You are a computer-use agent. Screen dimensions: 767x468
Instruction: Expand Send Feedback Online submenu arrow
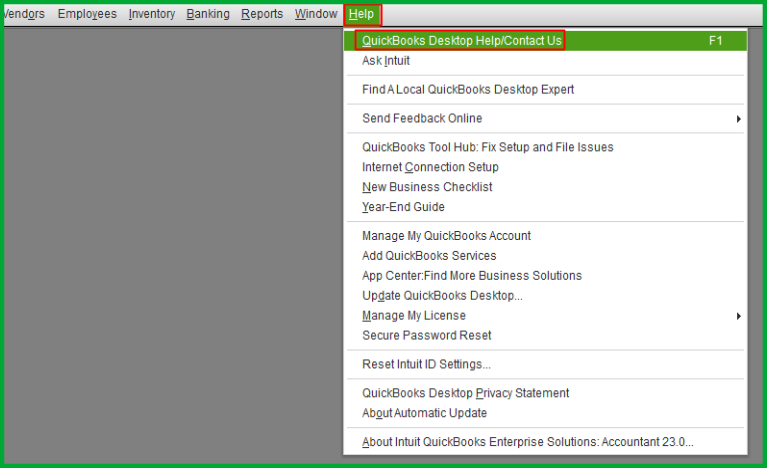(739, 119)
